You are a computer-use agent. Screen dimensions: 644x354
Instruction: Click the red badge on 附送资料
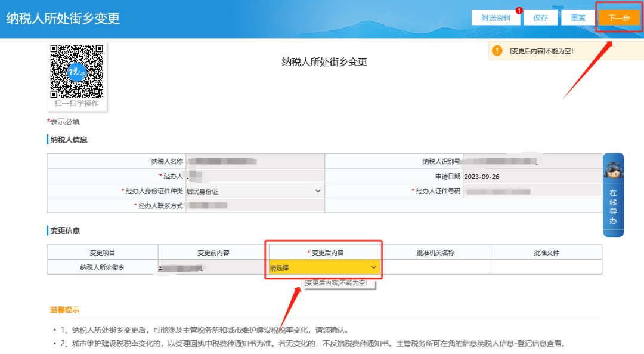(x=519, y=11)
